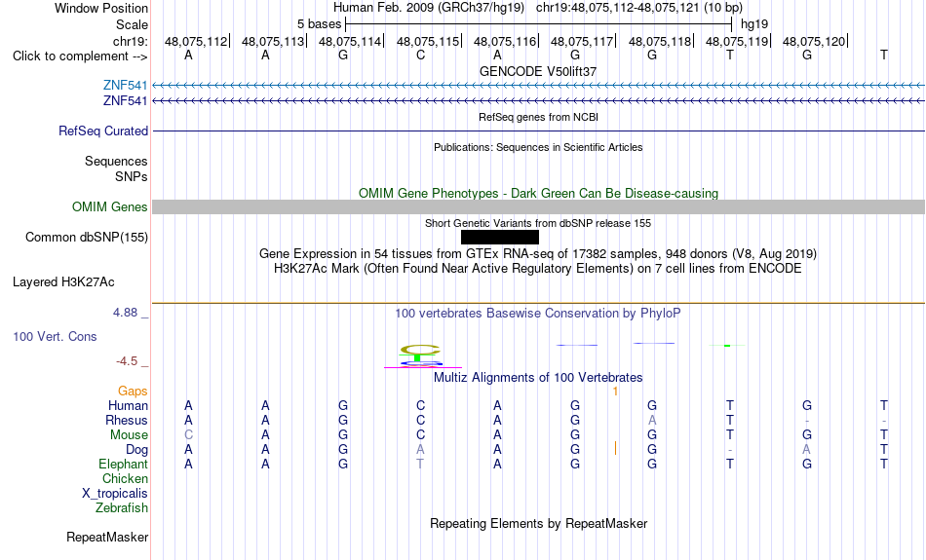Select the 100 Vert. Cons label
The height and width of the screenshot is (560, 926).
[x=55, y=336]
